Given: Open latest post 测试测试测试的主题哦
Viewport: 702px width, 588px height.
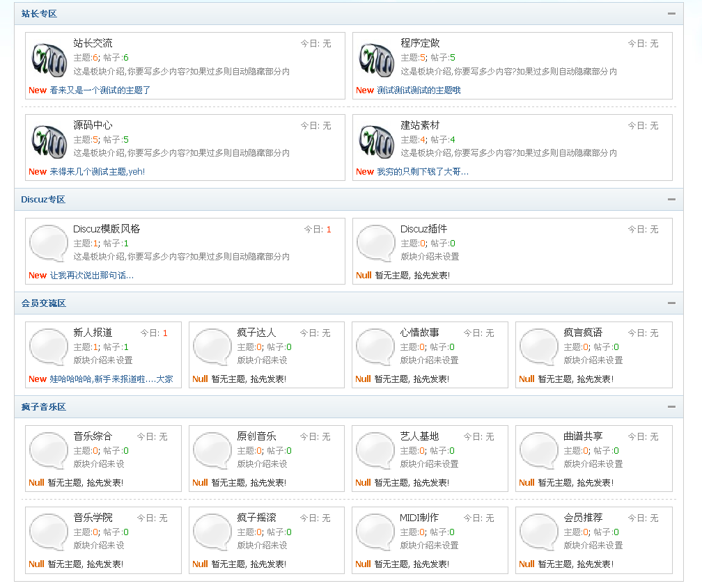Looking at the screenshot, I should click(419, 90).
